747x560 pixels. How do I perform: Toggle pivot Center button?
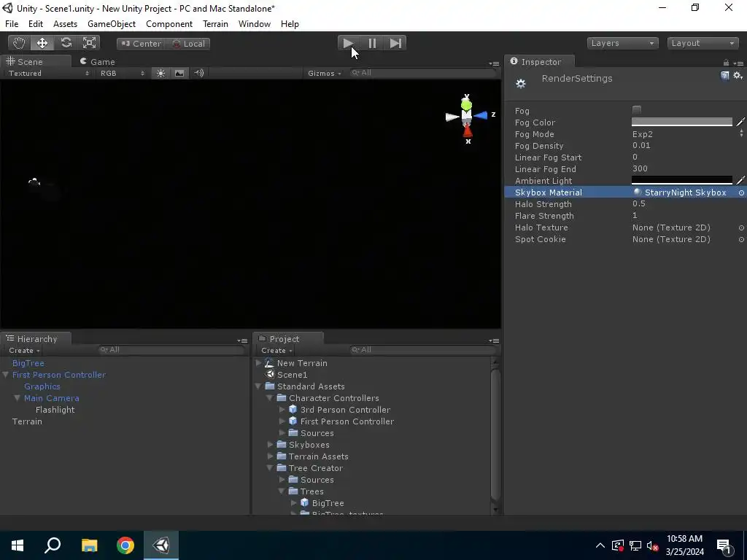pyautogui.click(x=141, y=44)
